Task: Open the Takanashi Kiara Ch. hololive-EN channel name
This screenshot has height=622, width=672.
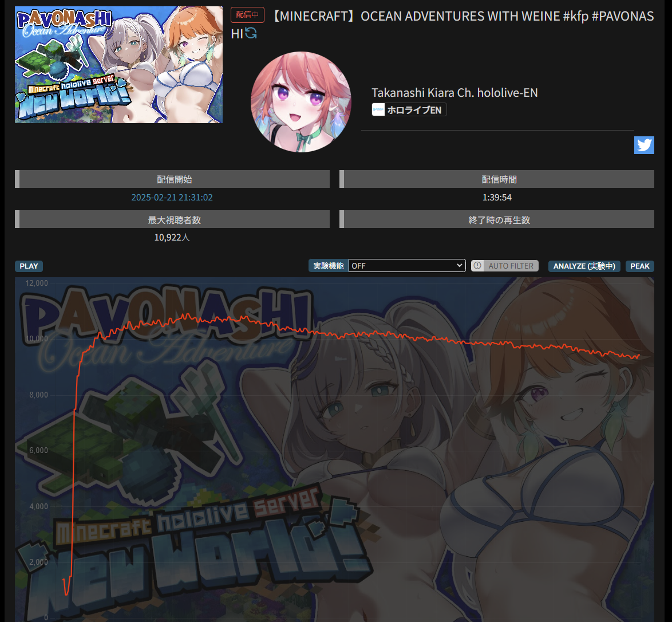Action: [x=454, y=93]
